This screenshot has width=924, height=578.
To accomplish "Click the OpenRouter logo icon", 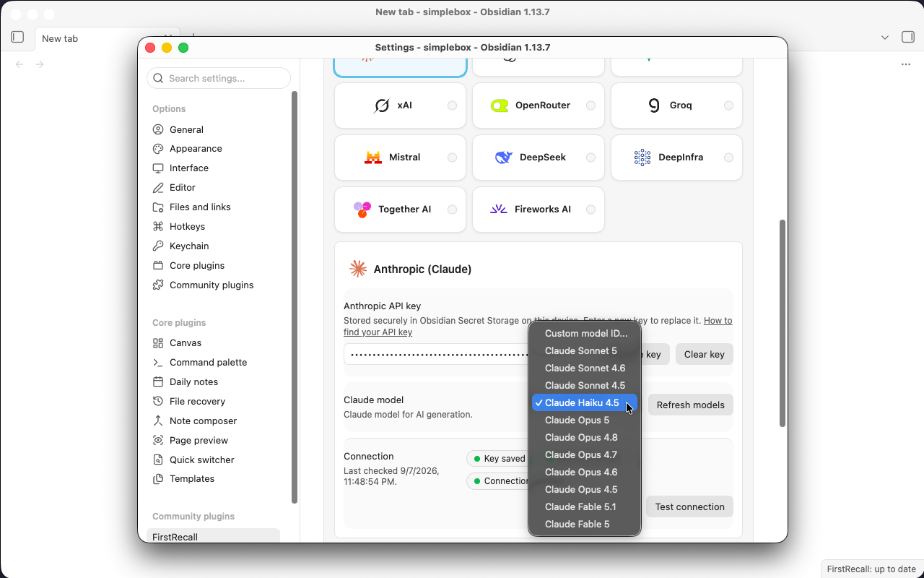I will [x=500, y=105].
